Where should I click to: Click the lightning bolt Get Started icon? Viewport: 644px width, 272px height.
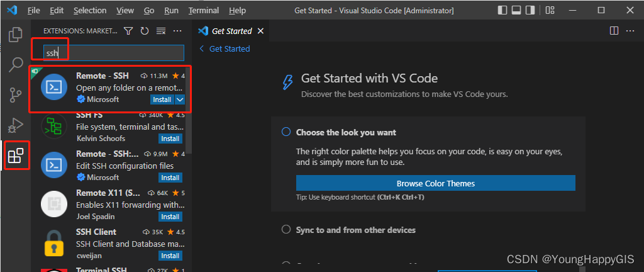point(287,82)
